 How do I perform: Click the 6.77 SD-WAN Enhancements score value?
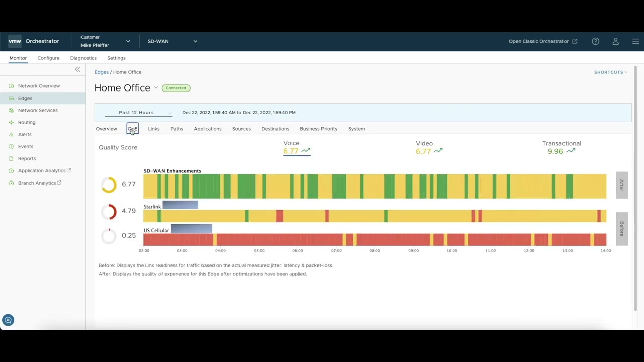coord(128,184)
